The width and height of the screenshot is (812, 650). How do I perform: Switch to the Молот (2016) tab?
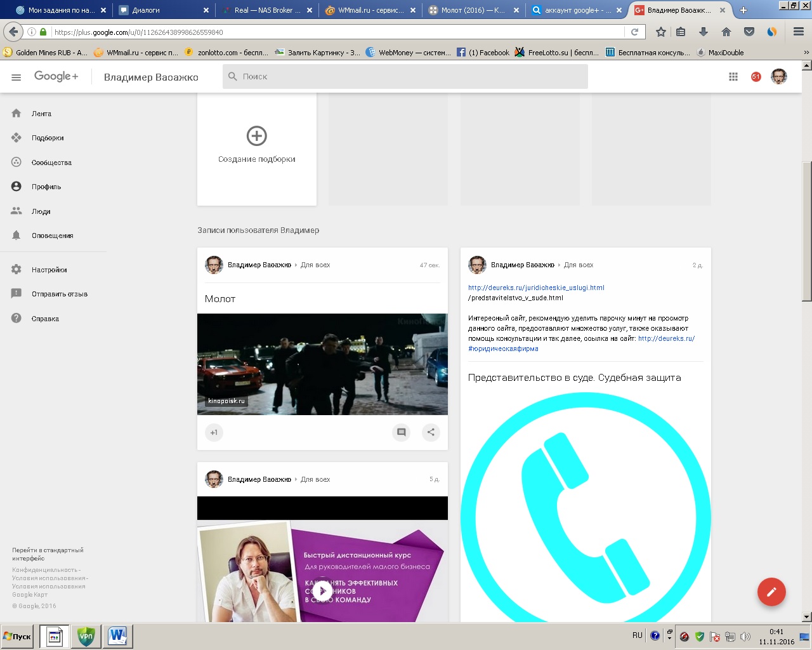pyautogui.click(x=473, y=10)
